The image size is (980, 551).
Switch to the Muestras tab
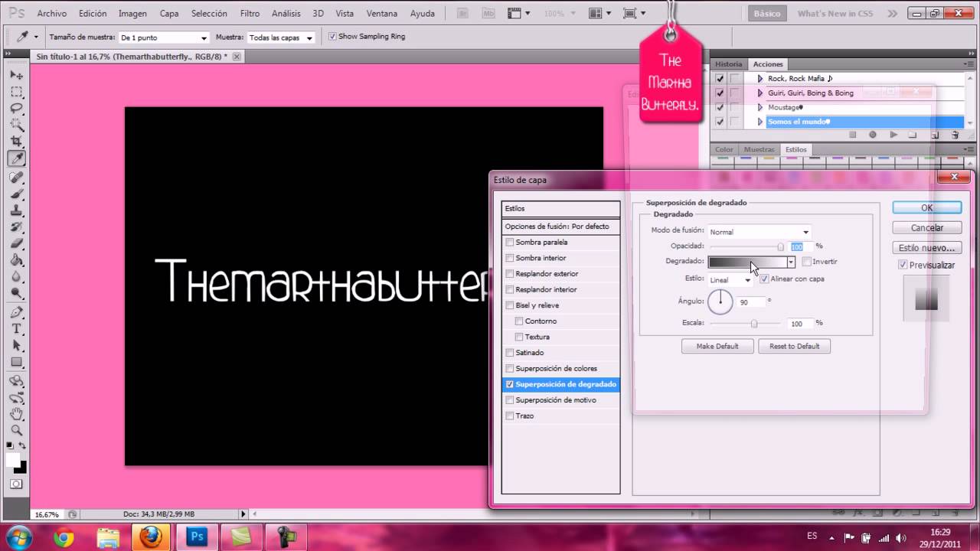(x=759, y=149)
